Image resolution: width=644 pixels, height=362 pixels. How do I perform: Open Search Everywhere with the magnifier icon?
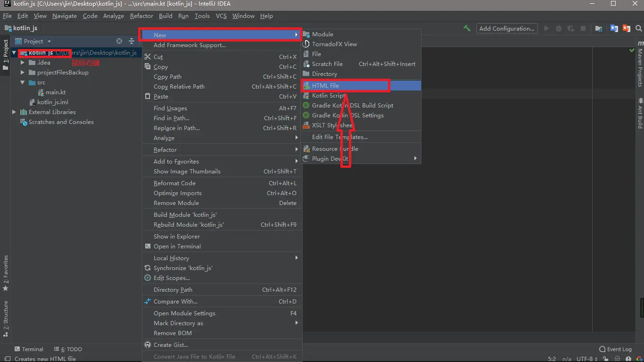(638, 28)
